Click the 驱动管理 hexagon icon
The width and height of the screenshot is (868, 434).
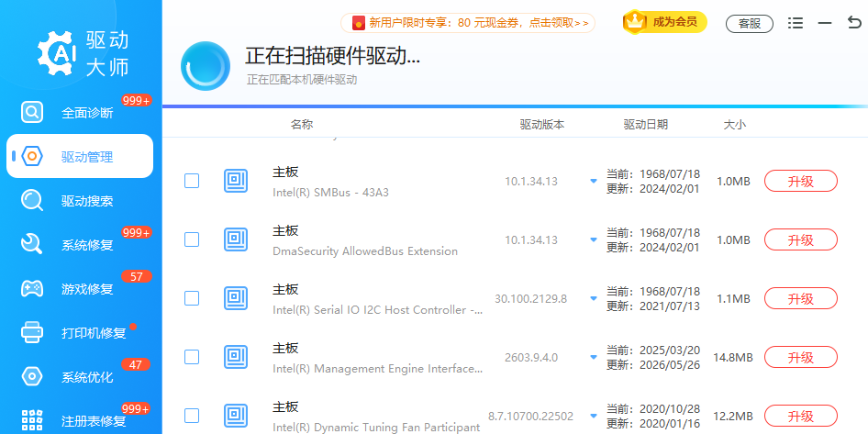coord(32,157)
